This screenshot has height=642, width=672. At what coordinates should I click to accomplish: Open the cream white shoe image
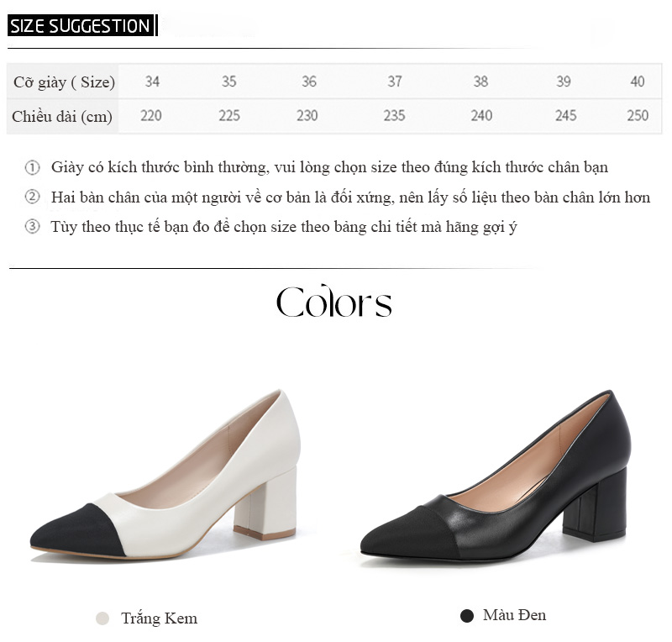(165, 475)
